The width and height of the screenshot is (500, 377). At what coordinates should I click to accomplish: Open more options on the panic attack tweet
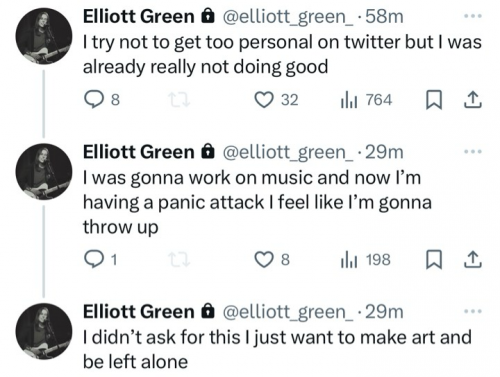click(x=473, y=151)
